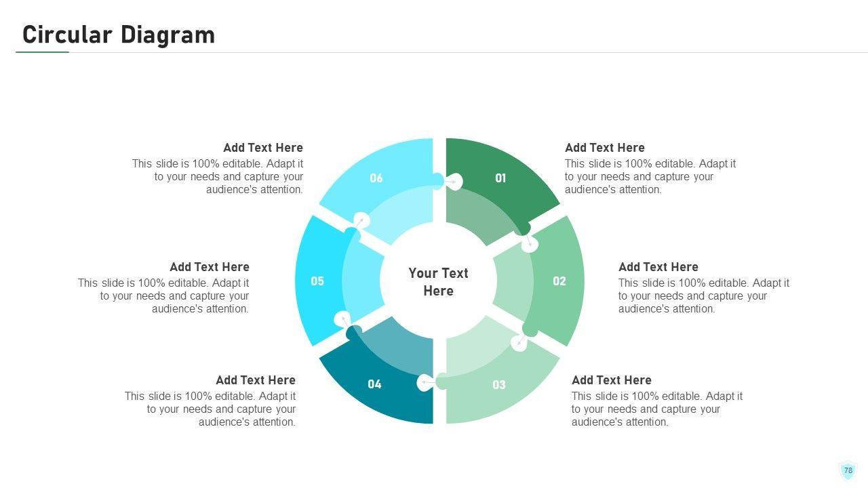Viewport: 868px width, 488px height.
Task: Click the 'Circular Diagram' slide title
Action: pos(119,35)
